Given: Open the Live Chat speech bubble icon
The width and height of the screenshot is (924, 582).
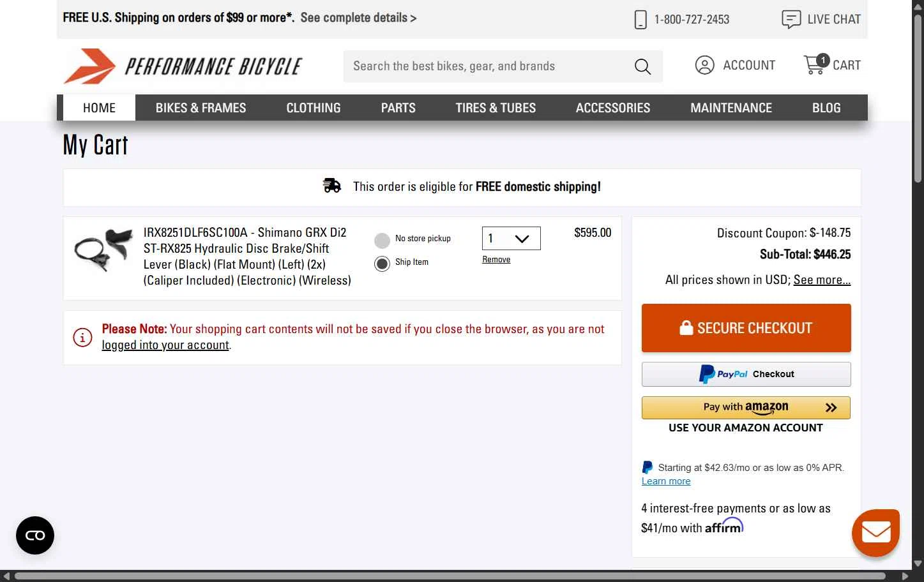Looking at the screenshot, I should pos(791,19).
